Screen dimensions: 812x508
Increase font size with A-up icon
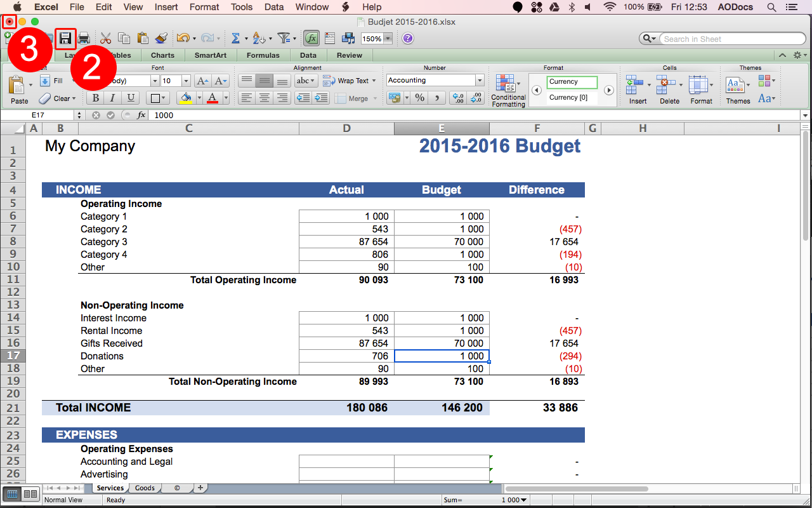coord(202,81)
